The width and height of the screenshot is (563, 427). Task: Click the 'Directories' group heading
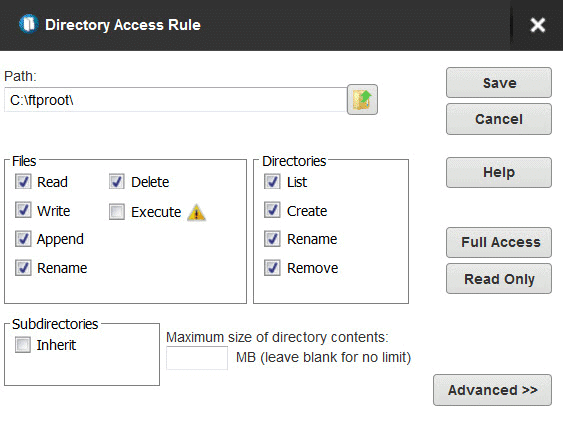pos(294,161)
